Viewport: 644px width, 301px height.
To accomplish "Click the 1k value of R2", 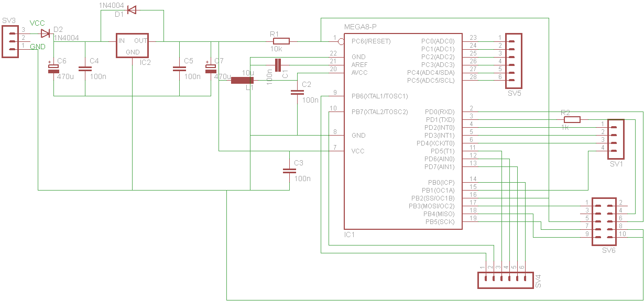I will coord(565,128).
